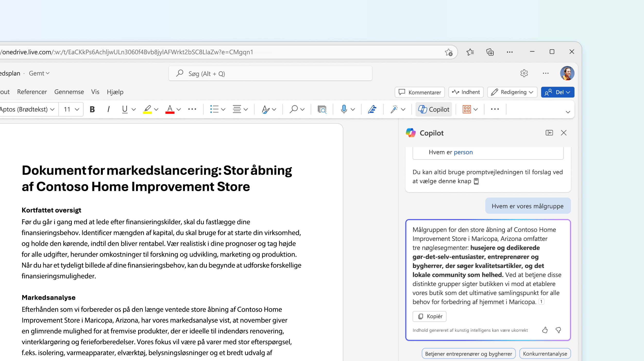Add page to favorites star icon

pyautogui.click(x=449, y=52)
